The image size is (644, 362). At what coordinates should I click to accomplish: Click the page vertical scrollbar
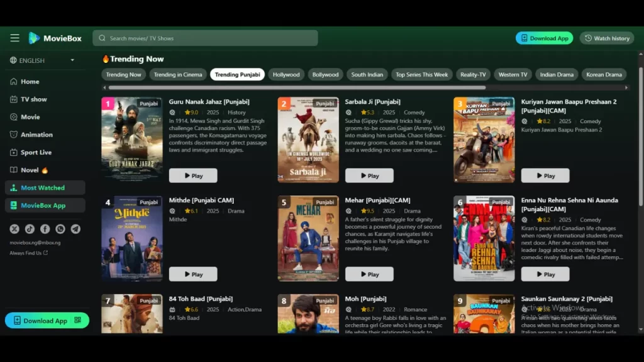[641, 136]
